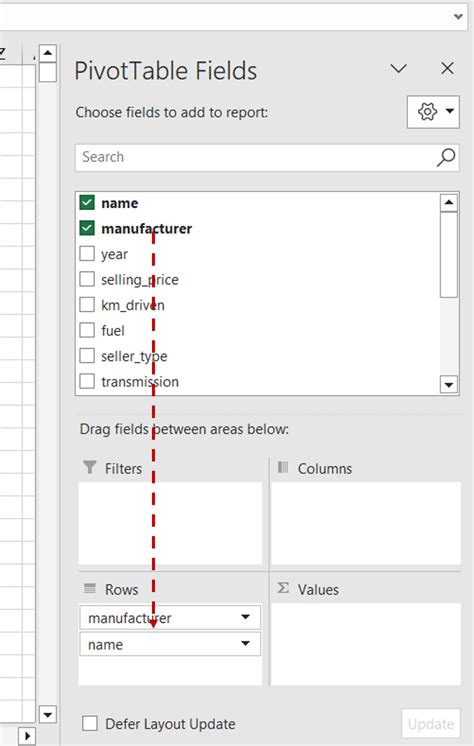Click the Values sigma icon
Screen dimensions: 474x746
point(283,588)
